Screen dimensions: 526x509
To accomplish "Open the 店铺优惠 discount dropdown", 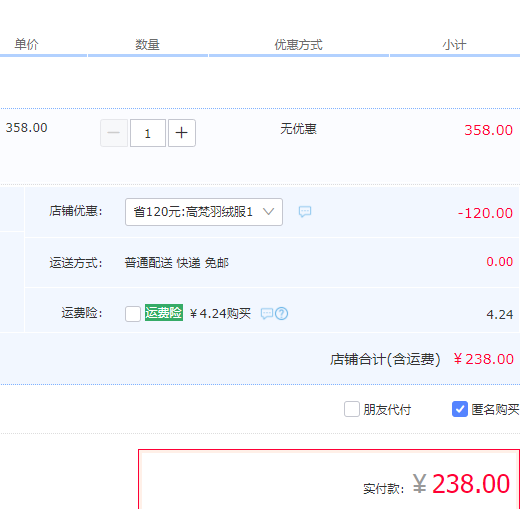I will tap(204, 212).
